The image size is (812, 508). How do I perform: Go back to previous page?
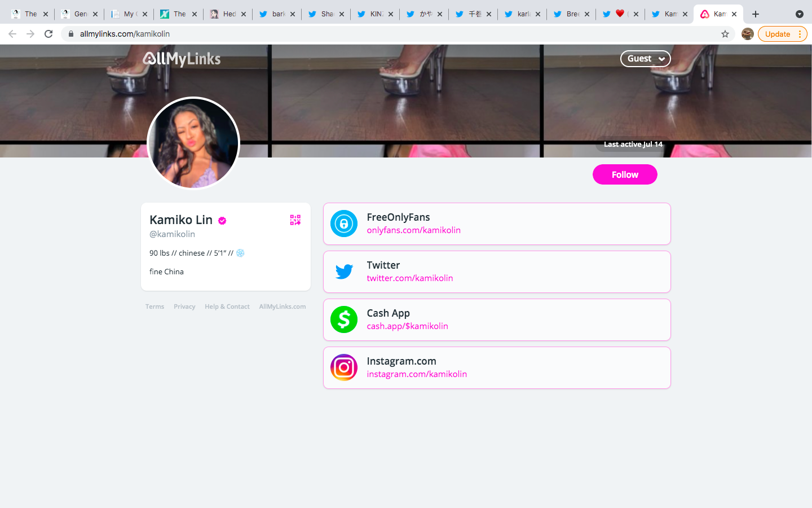pyautogui.click(x=12, y=34)
